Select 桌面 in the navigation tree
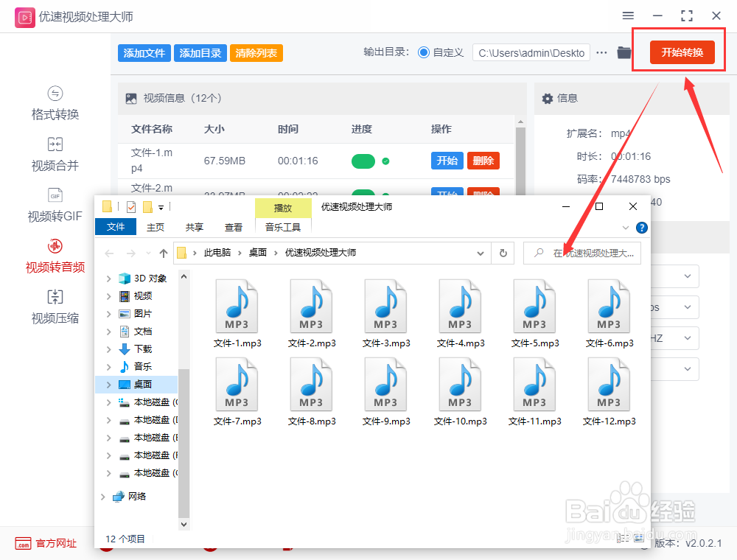 click(x=142, y=385)
